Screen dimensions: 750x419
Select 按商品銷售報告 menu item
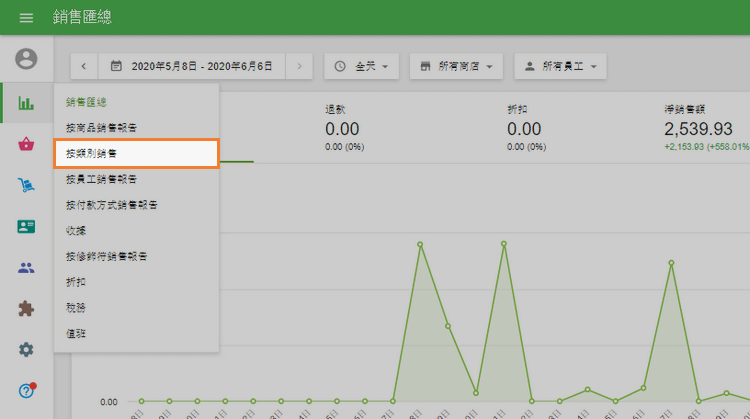click(x=136, y=128)
